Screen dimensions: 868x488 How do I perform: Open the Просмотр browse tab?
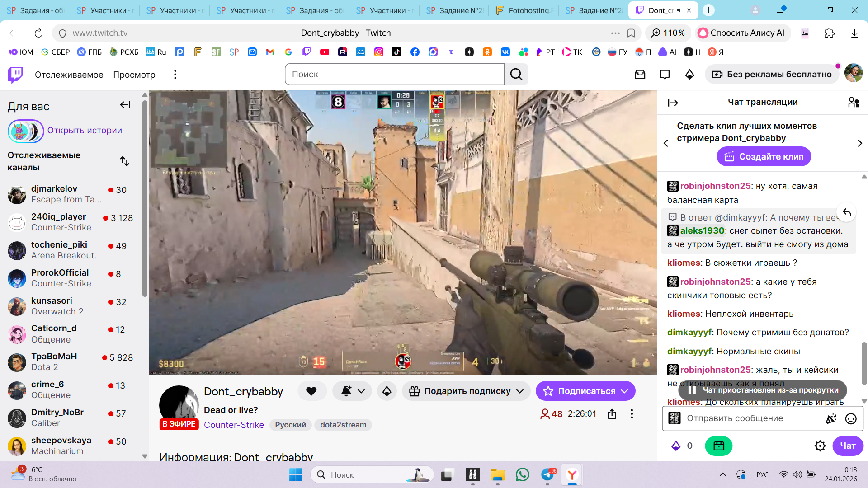pos(134,75)
